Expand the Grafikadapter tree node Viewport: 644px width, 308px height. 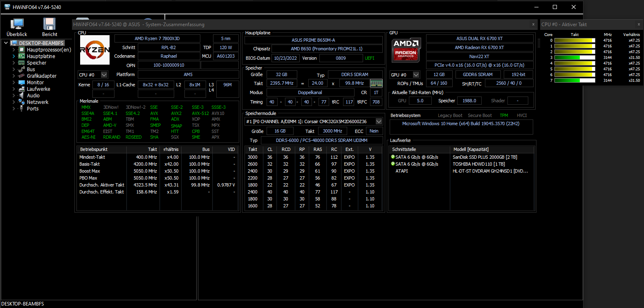[13, 76]
